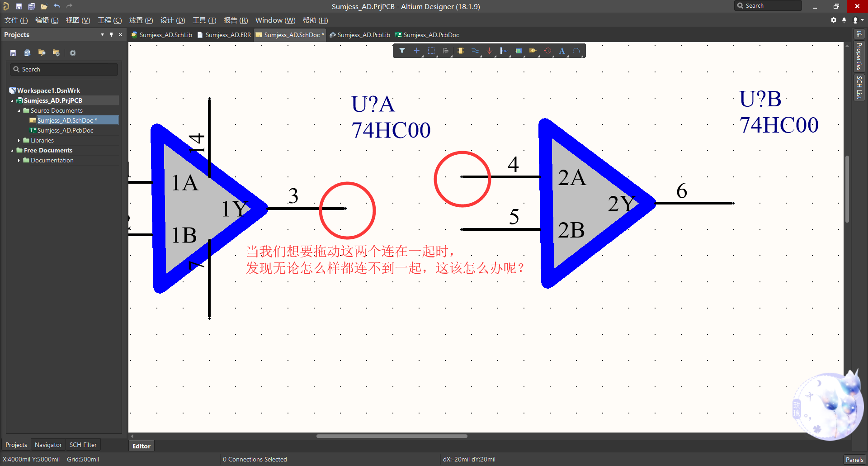Open the 工具 menu
This screenshot has height=466, width=868.
(204, 20)
